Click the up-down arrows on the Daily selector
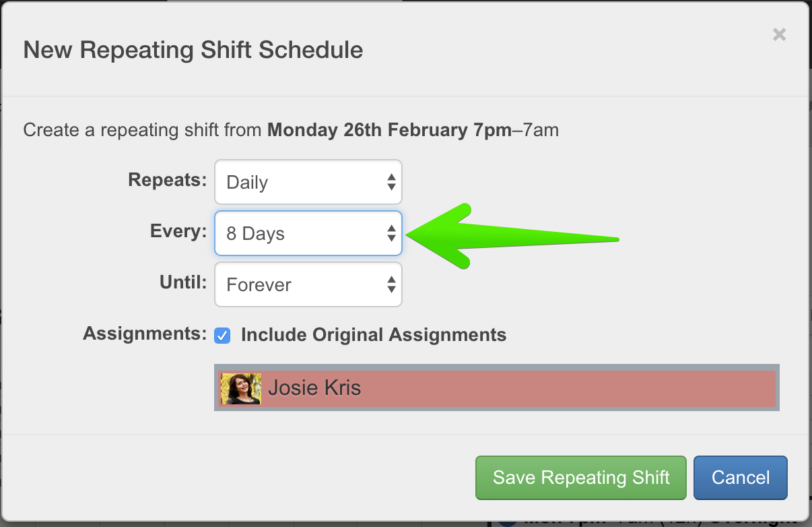 [391, 182]
